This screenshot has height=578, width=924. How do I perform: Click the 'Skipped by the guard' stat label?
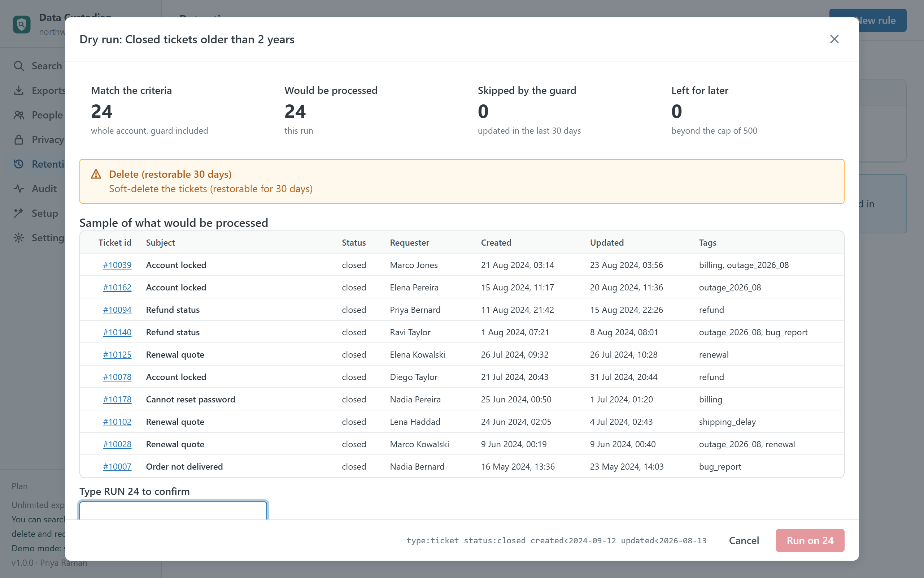527,90
